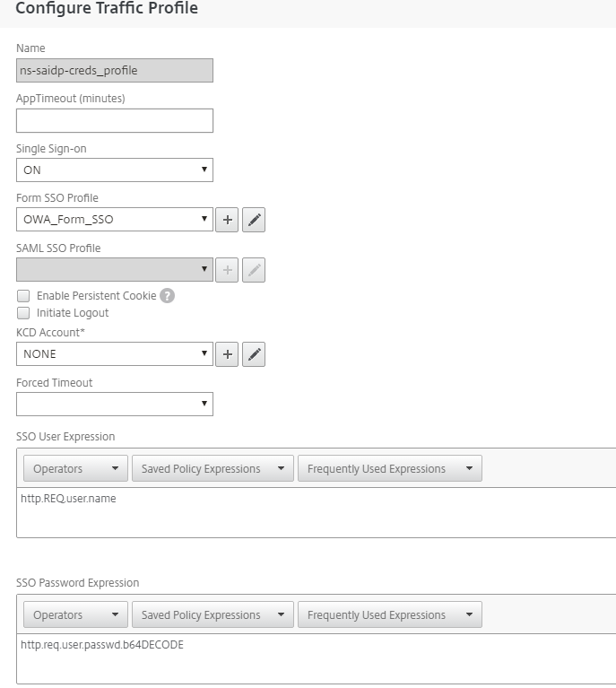Screen dimensions: 616x688
Task: Open the Form SSO Profile dropdown
Action: (x=115, y=220)
